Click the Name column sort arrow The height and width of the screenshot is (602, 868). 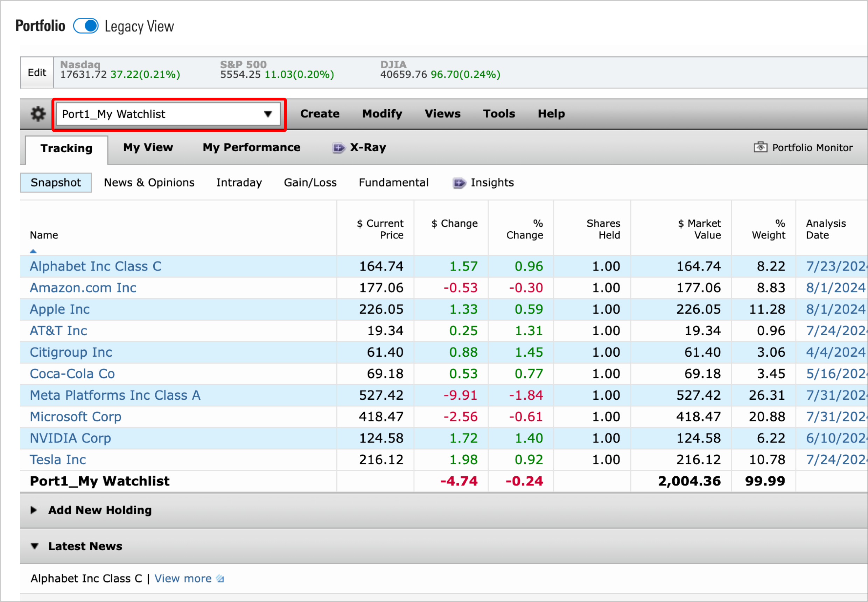[x=33, y=251]
